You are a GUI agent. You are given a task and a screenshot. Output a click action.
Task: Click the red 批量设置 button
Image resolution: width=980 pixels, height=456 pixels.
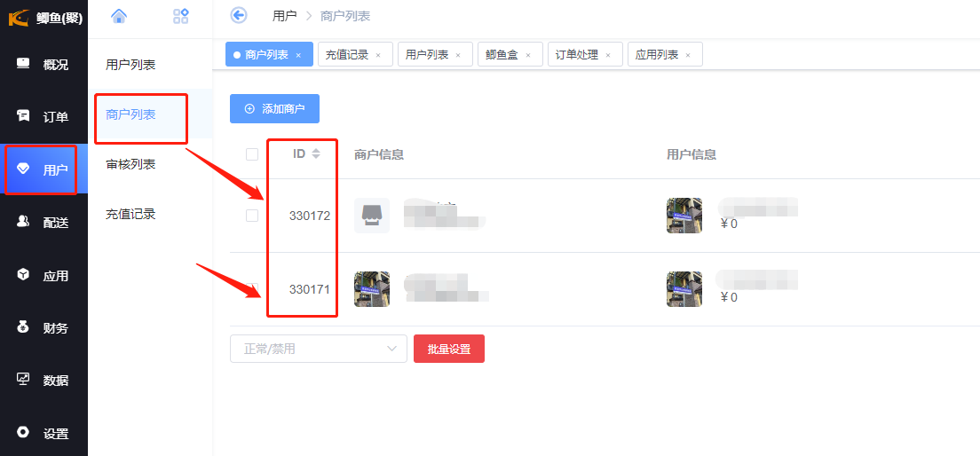pos(448,349)
